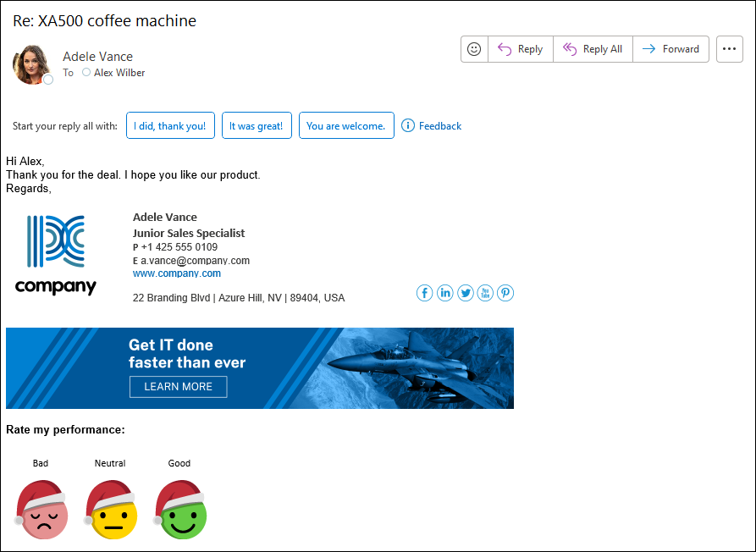The width and height of the screenshot is (756, 552).
Task: Open the www.company.com link
Action: [176, 273]
